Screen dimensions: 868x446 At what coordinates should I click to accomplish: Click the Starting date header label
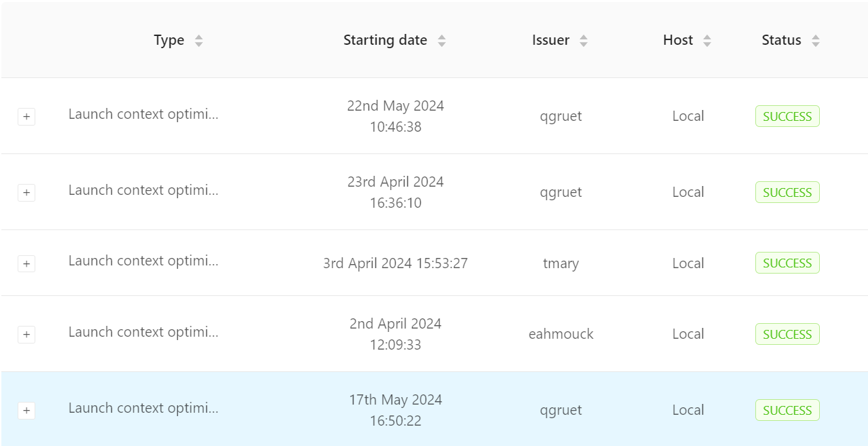pos(385,40)
